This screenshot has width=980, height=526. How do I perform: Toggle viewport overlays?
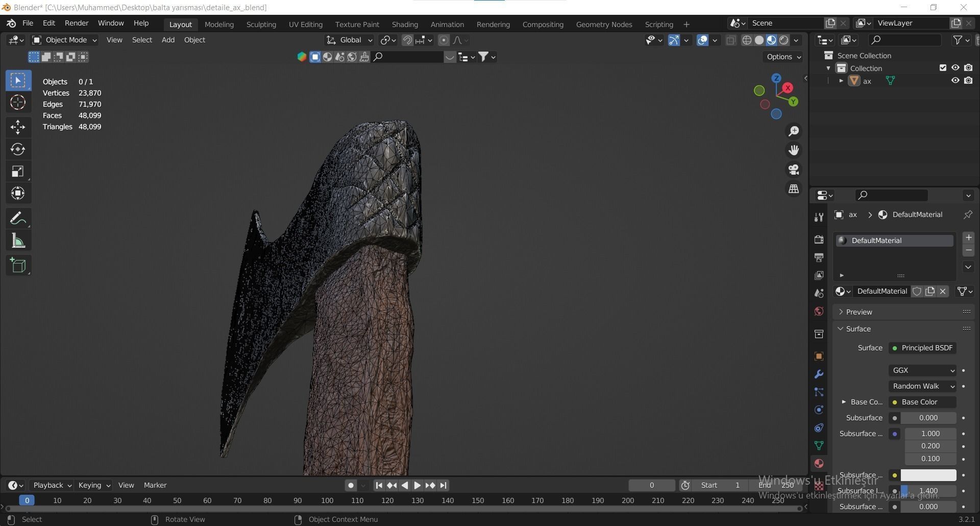click(702, 40)
